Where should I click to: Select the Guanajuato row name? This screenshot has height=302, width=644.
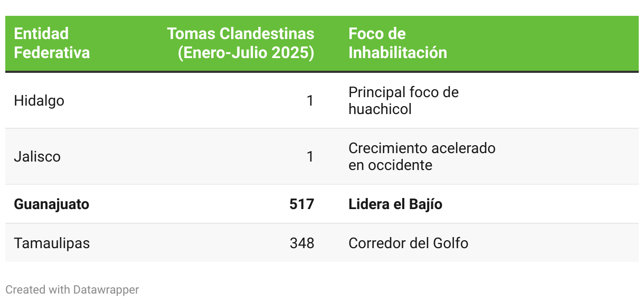(52, 204)
